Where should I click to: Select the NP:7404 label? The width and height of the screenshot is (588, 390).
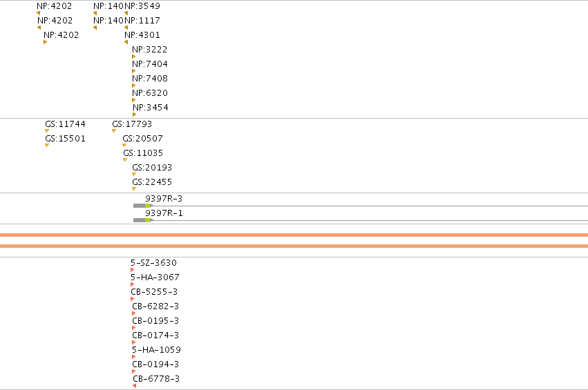[150, 64]
